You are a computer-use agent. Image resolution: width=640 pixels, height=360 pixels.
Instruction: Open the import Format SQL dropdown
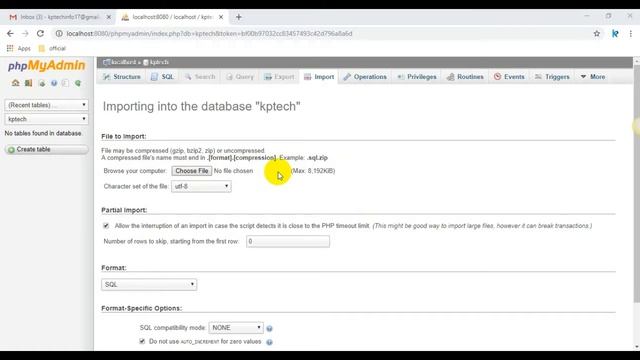point(149,284)
